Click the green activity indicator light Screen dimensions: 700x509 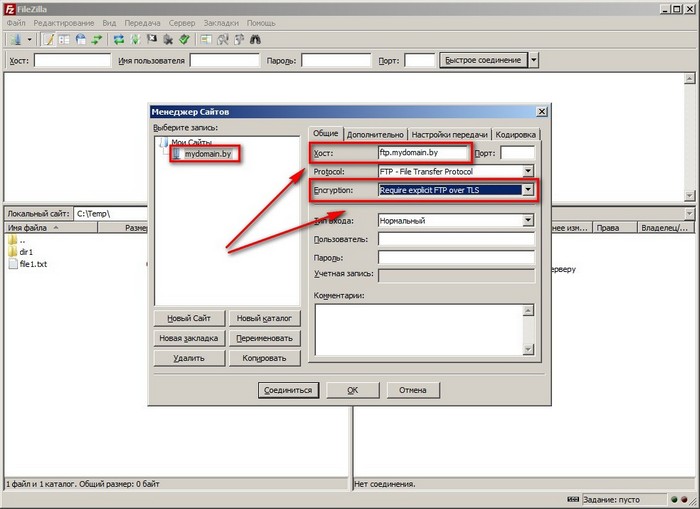click(674, 499)
